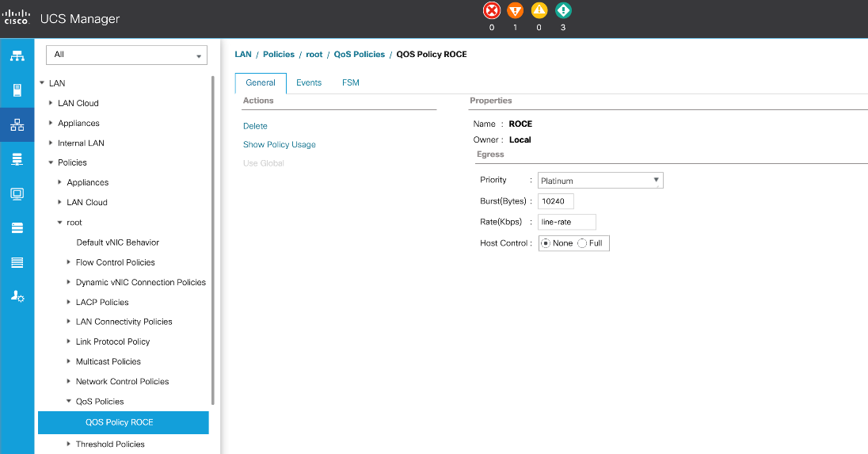Click the Rate(Kbps) input field
The width and height of the screenshot is (868, 454).
tap(567, 222)
